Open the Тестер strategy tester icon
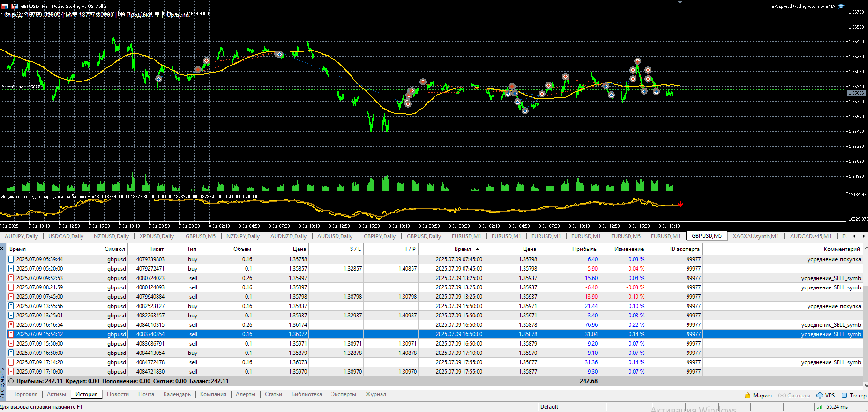 pos(845,396)
